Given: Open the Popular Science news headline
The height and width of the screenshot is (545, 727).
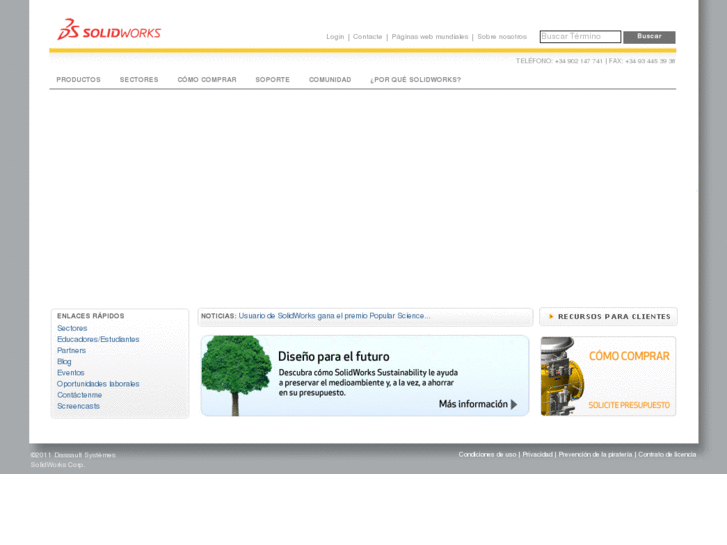Looking at the screenshot, I should click(x=334, y=316).
